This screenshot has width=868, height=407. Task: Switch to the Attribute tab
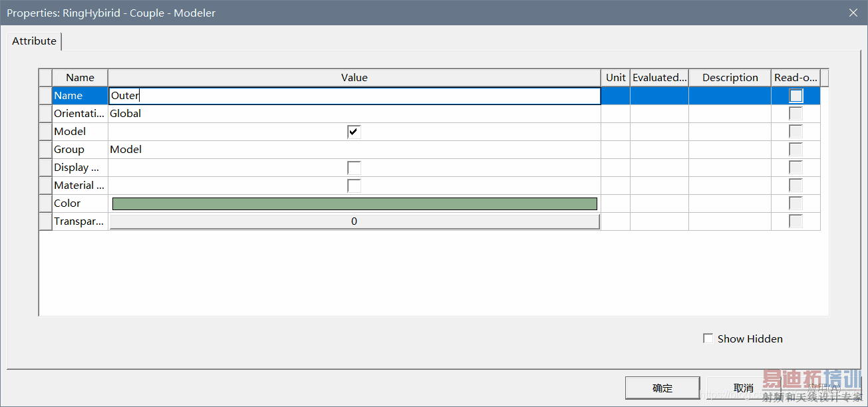(35, 41)
